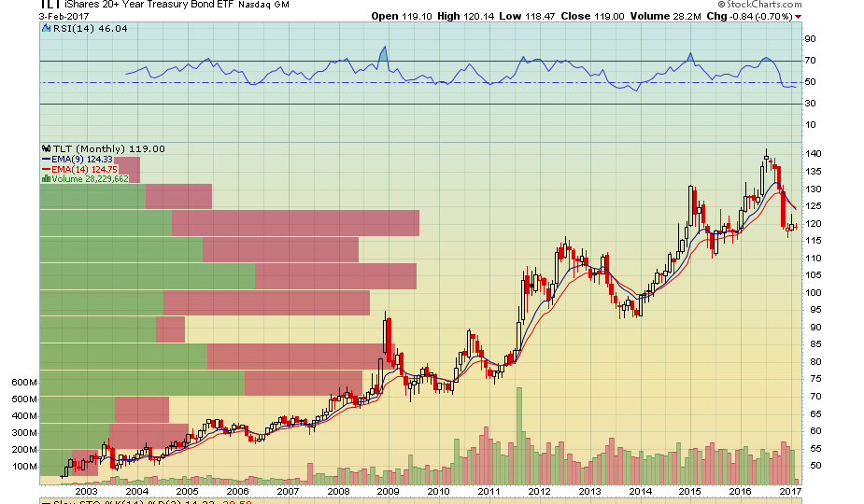Click the 90 label on RSI axis
Screen dimensions: 864x504
point(810,39)
